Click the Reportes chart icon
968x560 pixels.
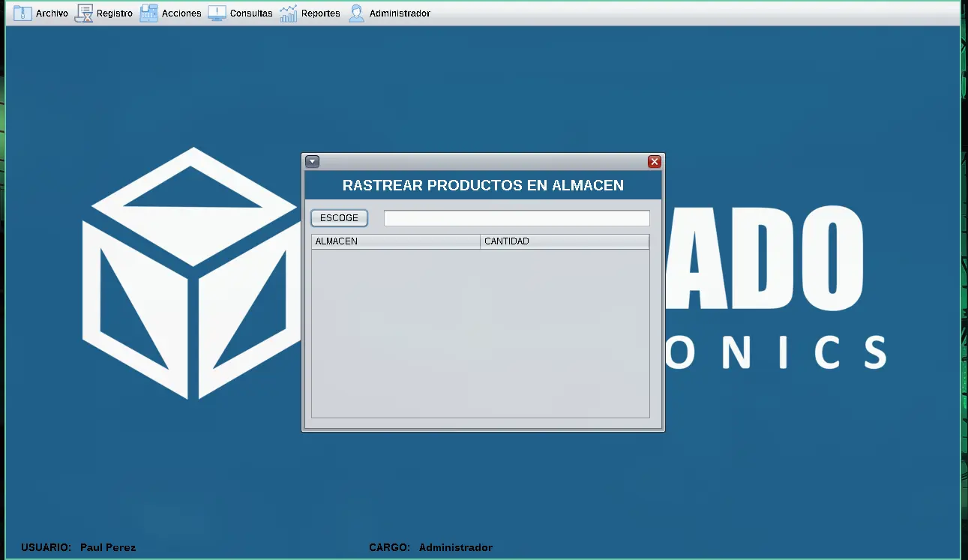(289, 13)
